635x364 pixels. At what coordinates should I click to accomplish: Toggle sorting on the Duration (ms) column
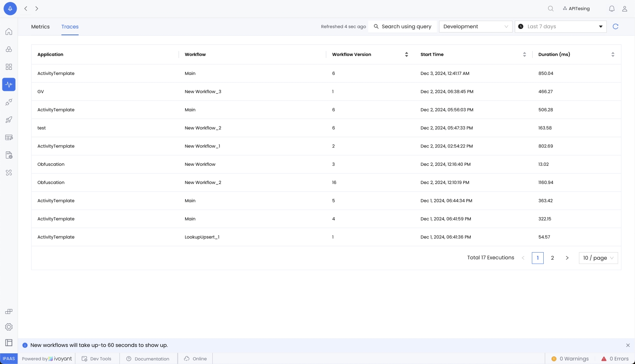point(612,55)
